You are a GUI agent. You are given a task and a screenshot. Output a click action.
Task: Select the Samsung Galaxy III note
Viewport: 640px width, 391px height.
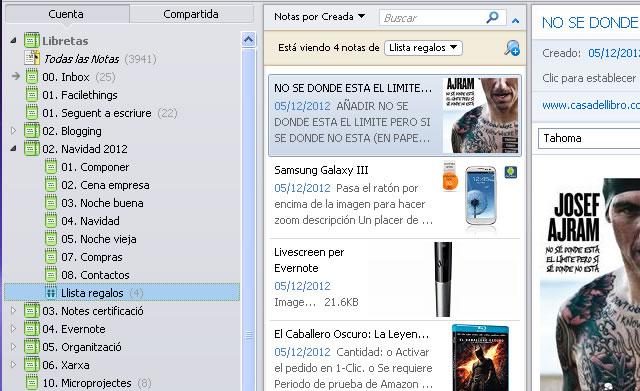point(395,198)
